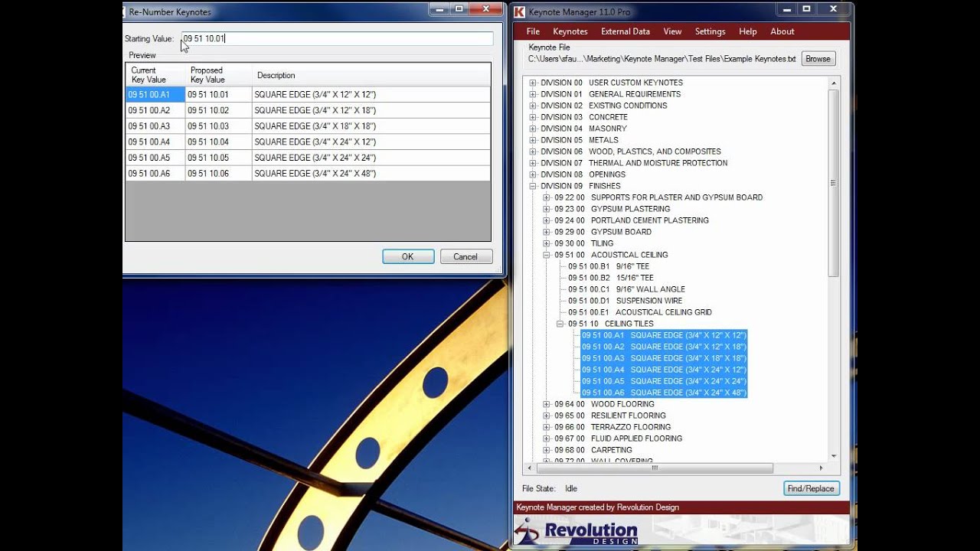Expand 09 66 00 TERRAZZO FLOORING node
Screen dimensions: 980x551
pos(547,427)
